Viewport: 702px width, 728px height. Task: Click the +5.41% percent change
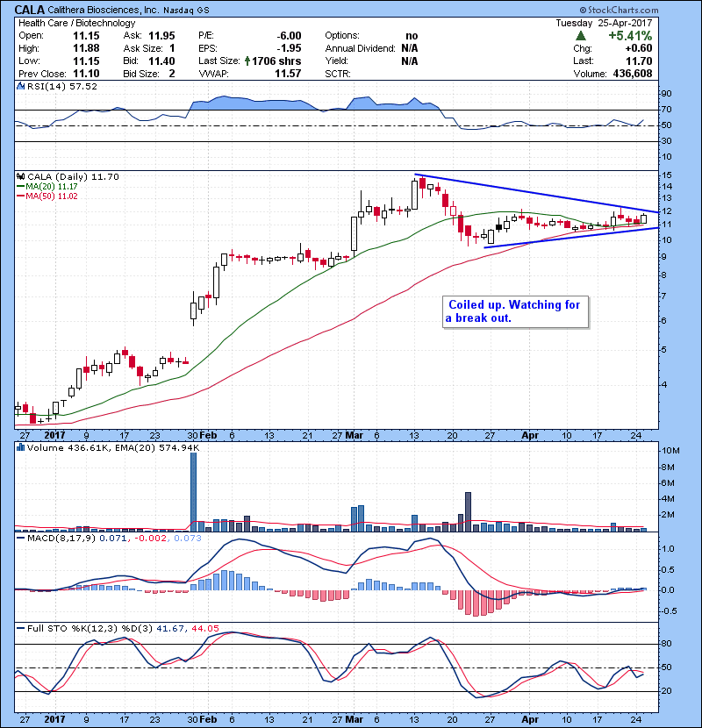pyautogui.click(x=630, y=36)
